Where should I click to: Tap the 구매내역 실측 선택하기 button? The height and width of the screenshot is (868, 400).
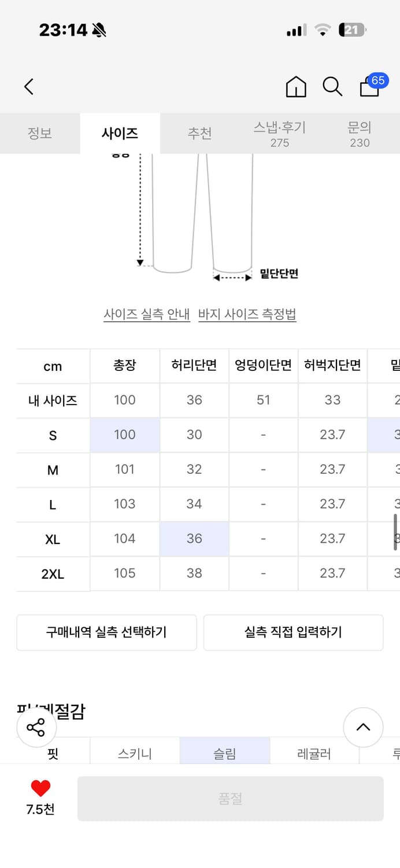106,632
